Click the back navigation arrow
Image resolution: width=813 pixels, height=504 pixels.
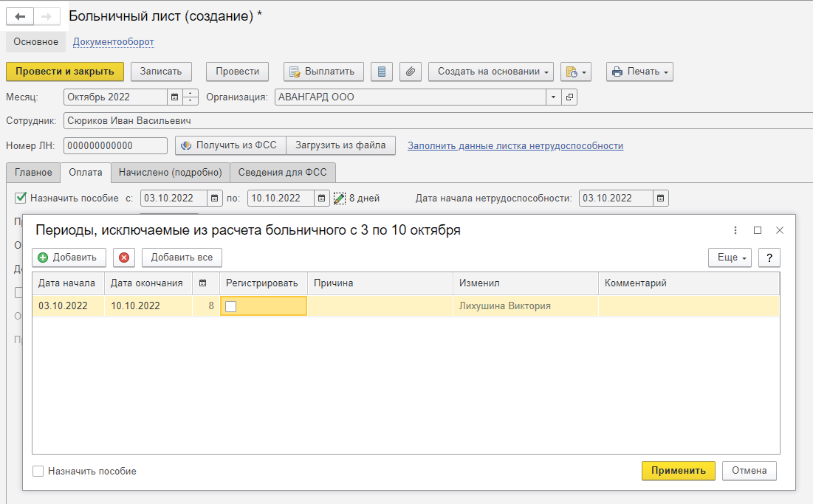(20, 16)
